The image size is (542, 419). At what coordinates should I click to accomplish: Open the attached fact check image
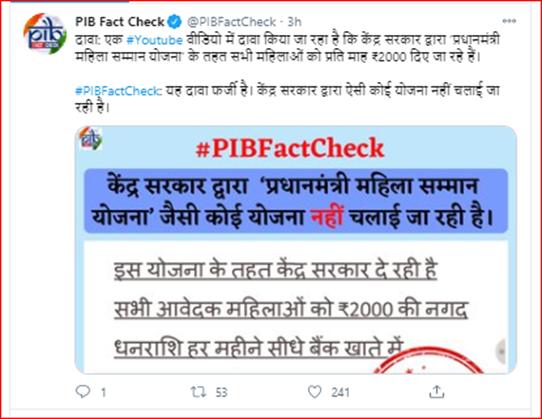[x=296, y=249]
